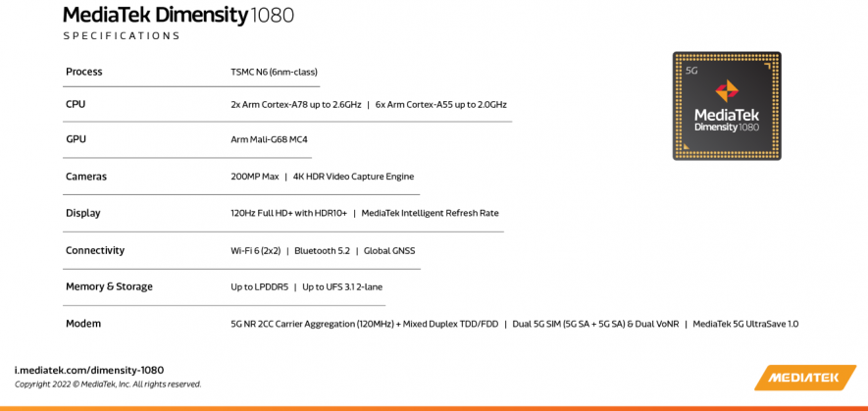
Task: Select the Display row label
Action: [83, 213]
